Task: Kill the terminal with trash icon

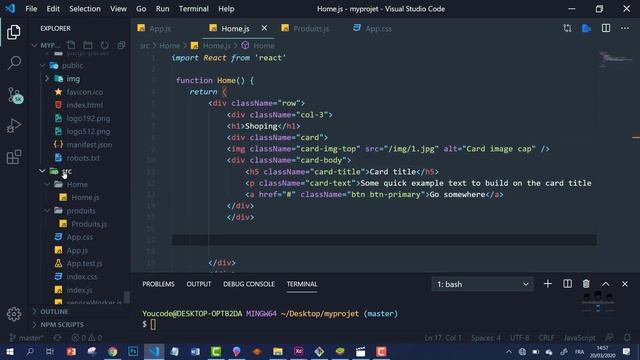Action: [586, 284]
